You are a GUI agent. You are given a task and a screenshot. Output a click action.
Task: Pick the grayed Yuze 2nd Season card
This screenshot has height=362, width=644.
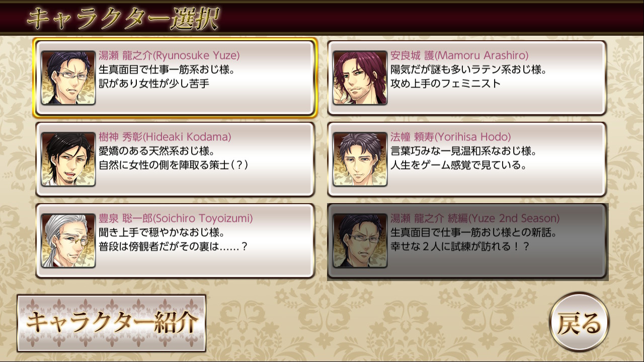pos(467,241)
